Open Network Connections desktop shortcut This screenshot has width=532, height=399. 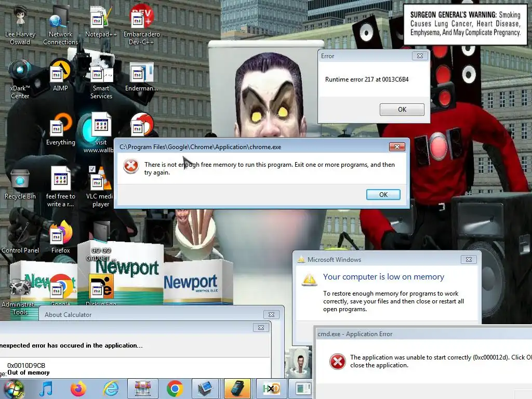(x=60, y=25)
